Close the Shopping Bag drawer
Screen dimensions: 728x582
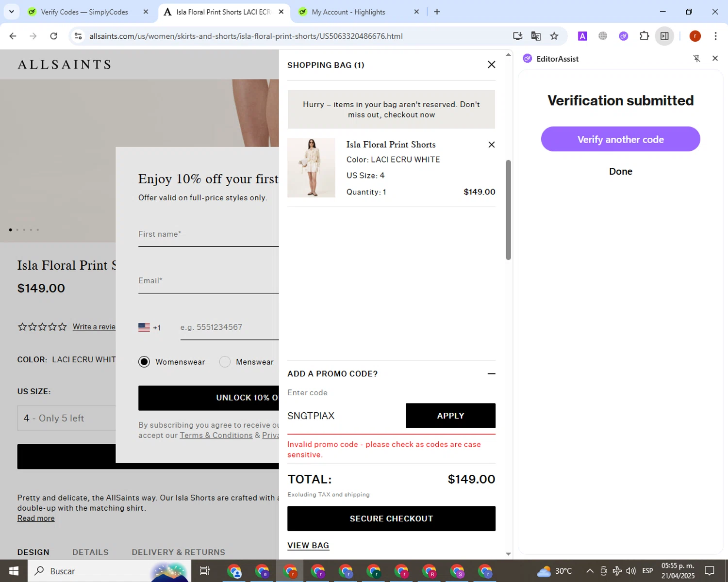[491, 65]
